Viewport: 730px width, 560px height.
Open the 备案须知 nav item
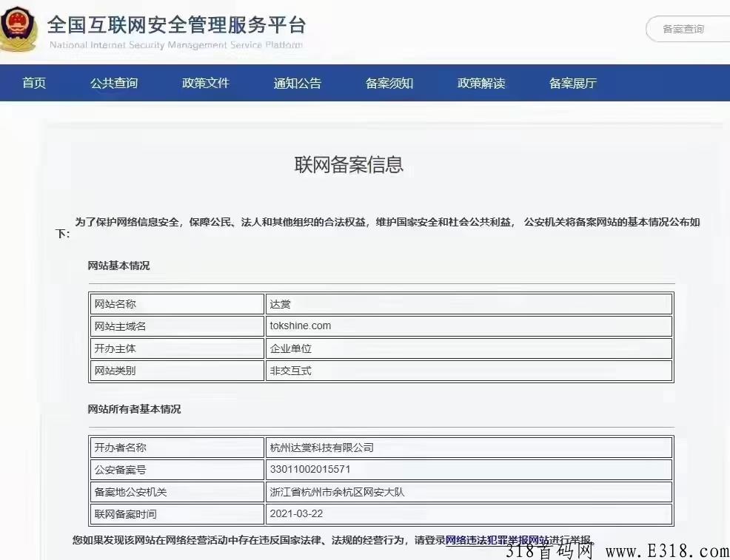pyautogui.click(x=389, y=84)
